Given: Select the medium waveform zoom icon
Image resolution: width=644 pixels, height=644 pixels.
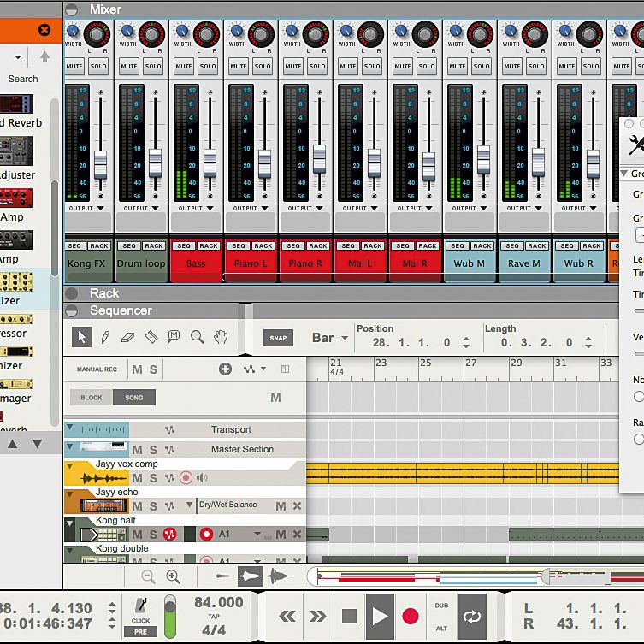Looking at the screenshot, I should point(250,576).
